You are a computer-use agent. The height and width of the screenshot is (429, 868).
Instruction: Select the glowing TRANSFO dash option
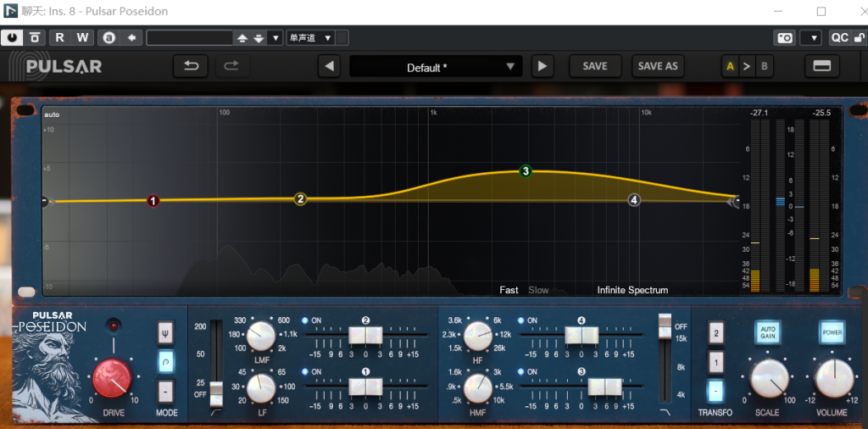(x=715, y=392)
